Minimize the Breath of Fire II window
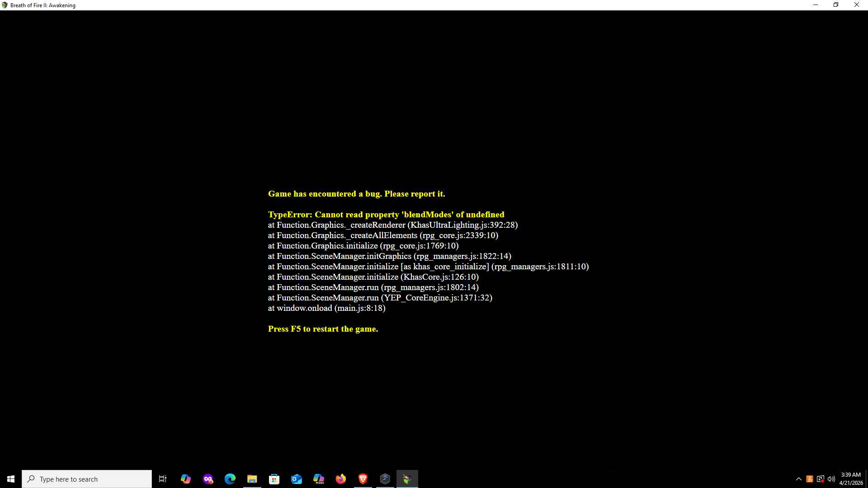 coord(816,5)
